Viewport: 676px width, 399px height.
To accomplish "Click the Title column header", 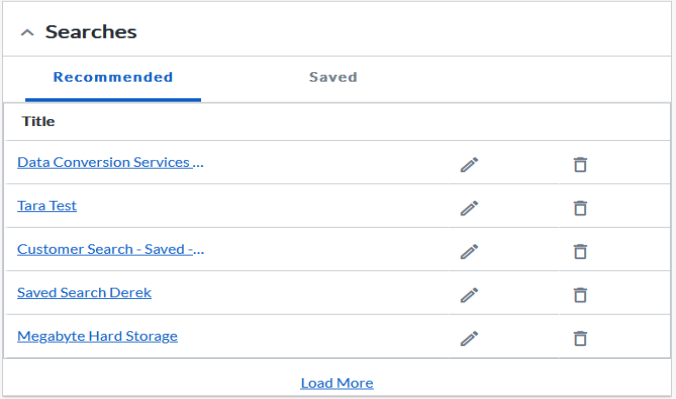I will tap(38, 122).
